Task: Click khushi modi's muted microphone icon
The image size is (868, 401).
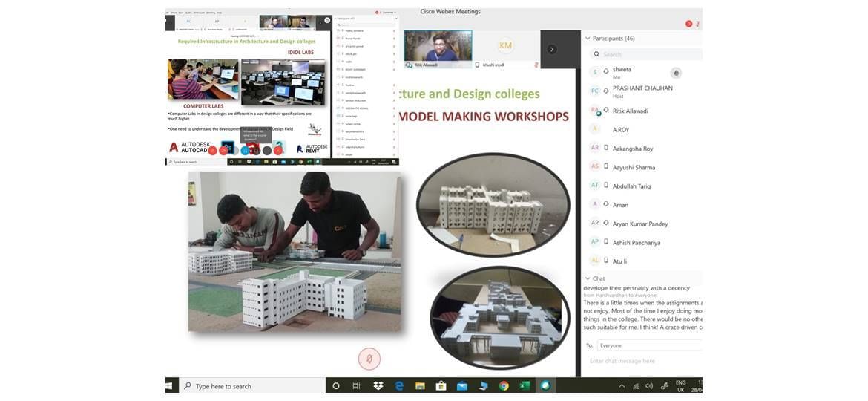Action: click(x=536, y=65)
